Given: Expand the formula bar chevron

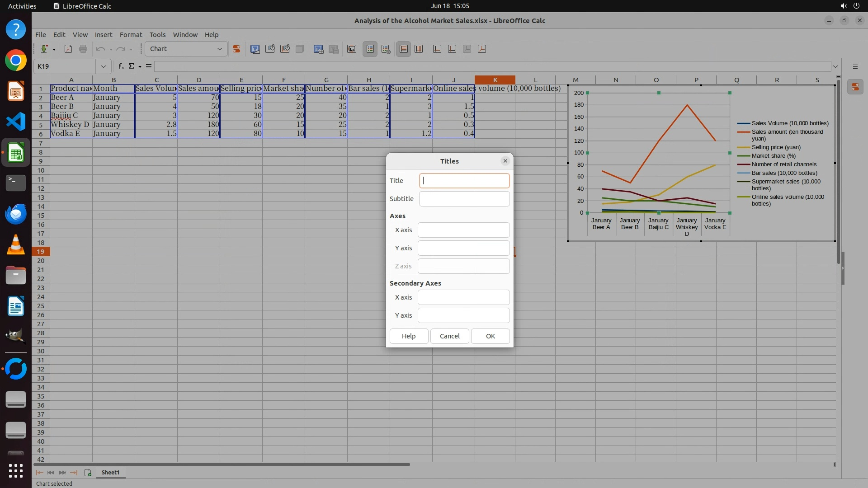Looking at the screenshot, I should pyautogui.click(x=835, y=66).
